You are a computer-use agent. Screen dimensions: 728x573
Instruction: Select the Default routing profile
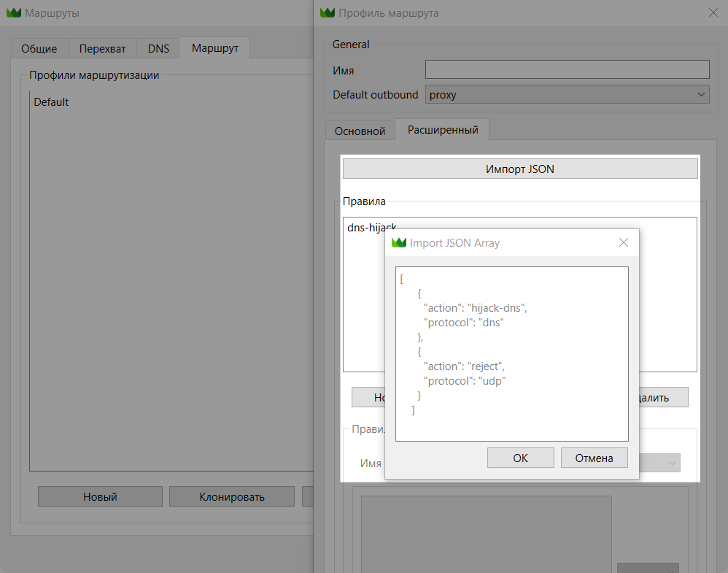[x=51, y=102]
